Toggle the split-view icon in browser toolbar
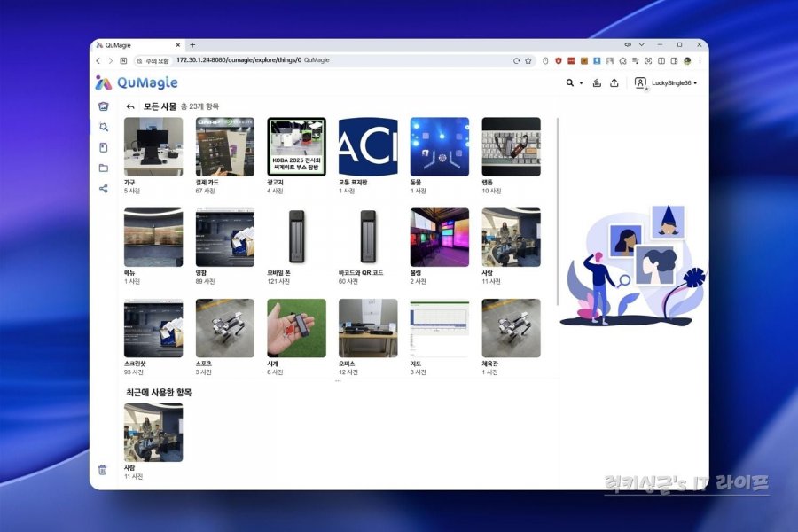Screen dimensions: 798x532 click(x=661, y=60)
